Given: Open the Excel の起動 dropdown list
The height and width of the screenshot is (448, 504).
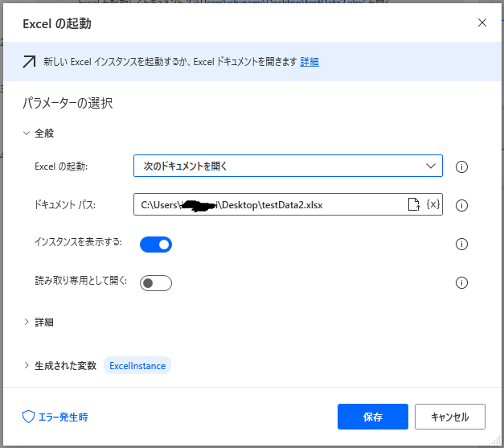Looking at the screenshot, I should pyautogui.click(x=288, y=166).
